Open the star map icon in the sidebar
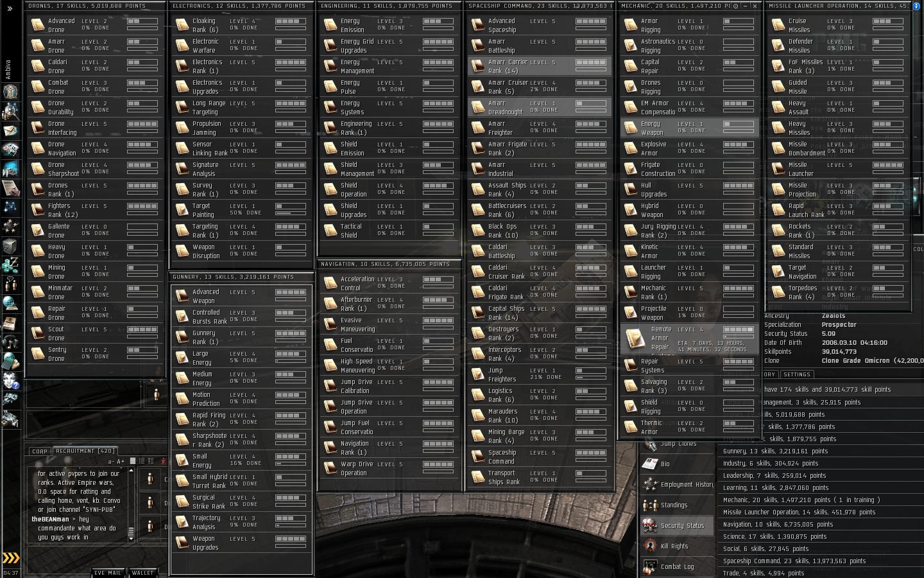 [10, 207]
